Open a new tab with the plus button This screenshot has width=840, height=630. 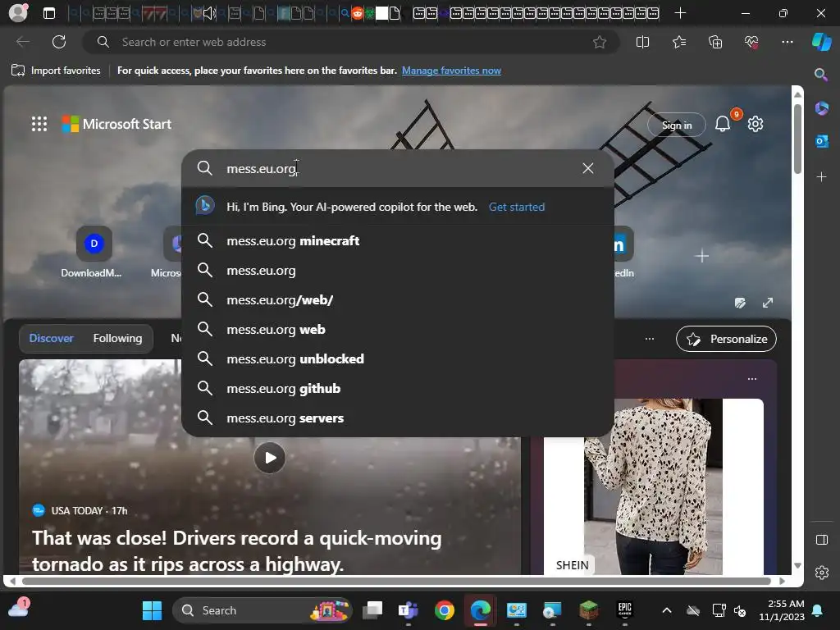[x=680, y=13]
